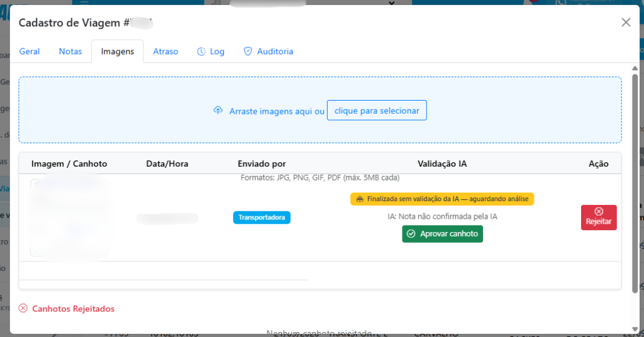Switch to the Log tab
This screenshot has height=337, width=644.
coord(211,52)
